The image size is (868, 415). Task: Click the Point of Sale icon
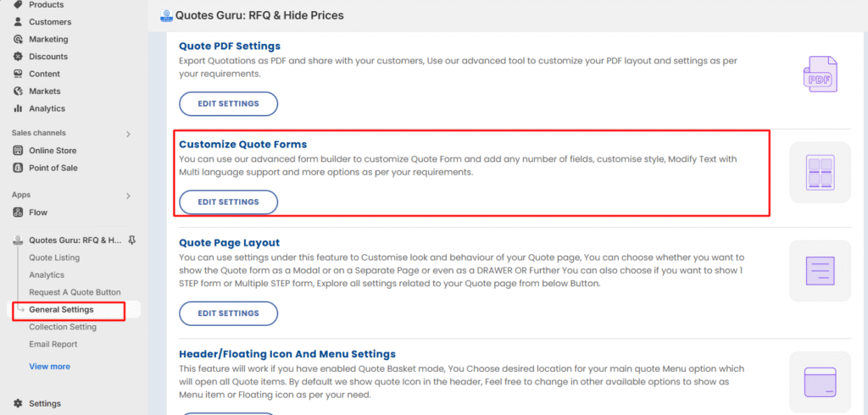19,168
